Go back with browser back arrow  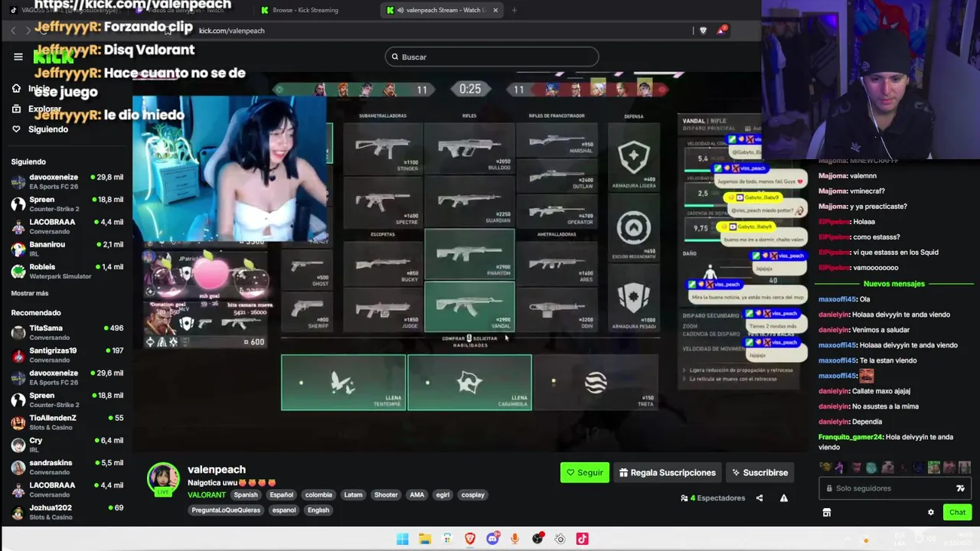pyautogui.click(x=13, y=30)
